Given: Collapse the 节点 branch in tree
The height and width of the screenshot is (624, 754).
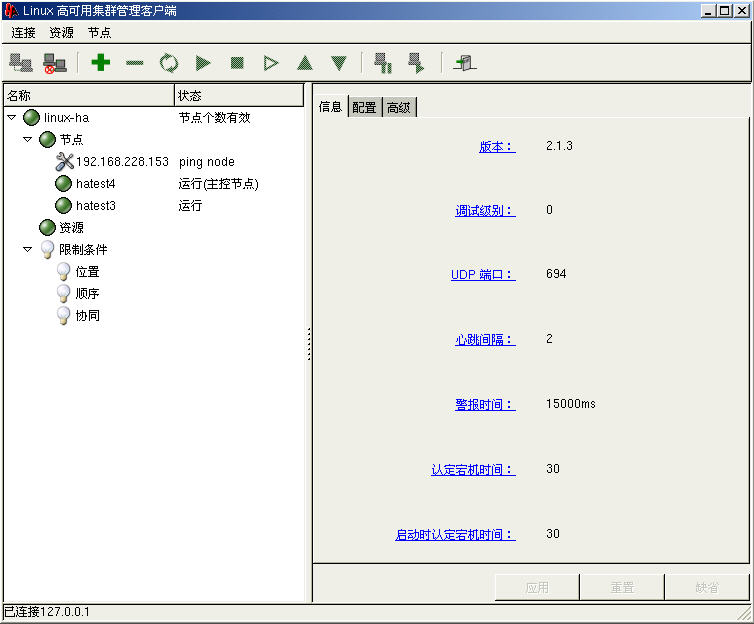Looking at the screenshot, I should coord(28,140).
